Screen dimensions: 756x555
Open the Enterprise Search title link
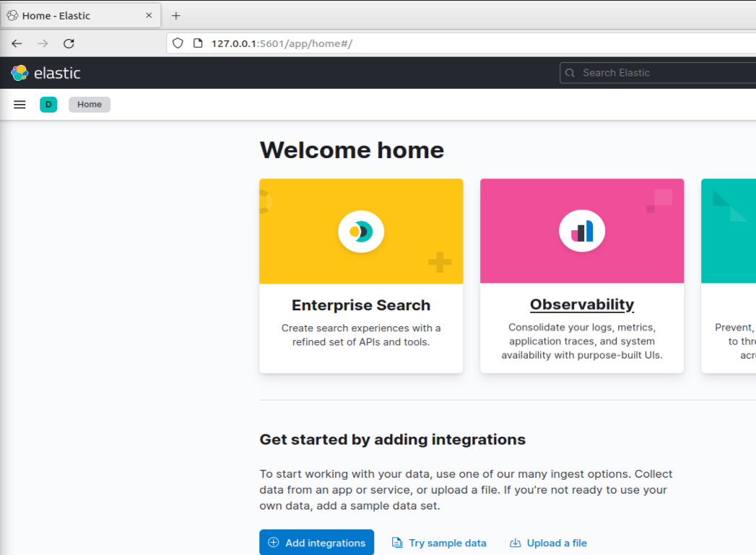pyautogui.click(x=361, y=305)
